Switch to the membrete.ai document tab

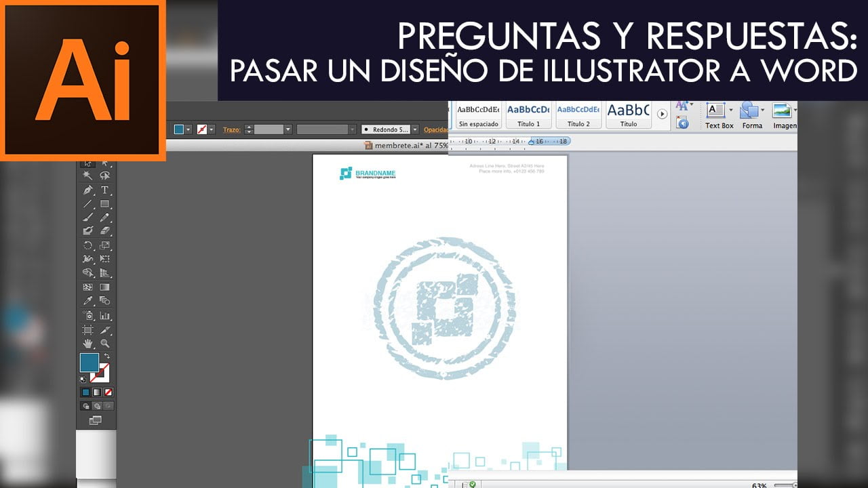click(x=406, y=145)
